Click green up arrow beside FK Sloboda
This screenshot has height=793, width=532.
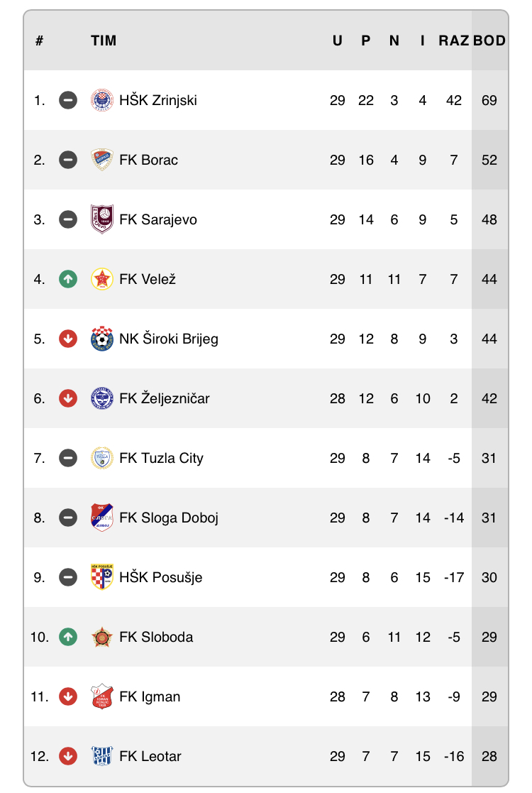point(68,637)
